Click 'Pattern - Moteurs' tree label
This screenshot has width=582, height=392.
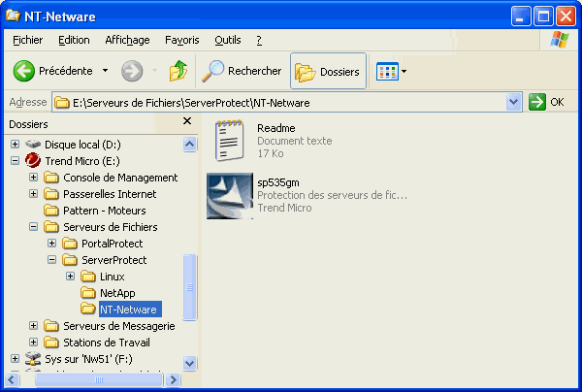click(105, 211)
